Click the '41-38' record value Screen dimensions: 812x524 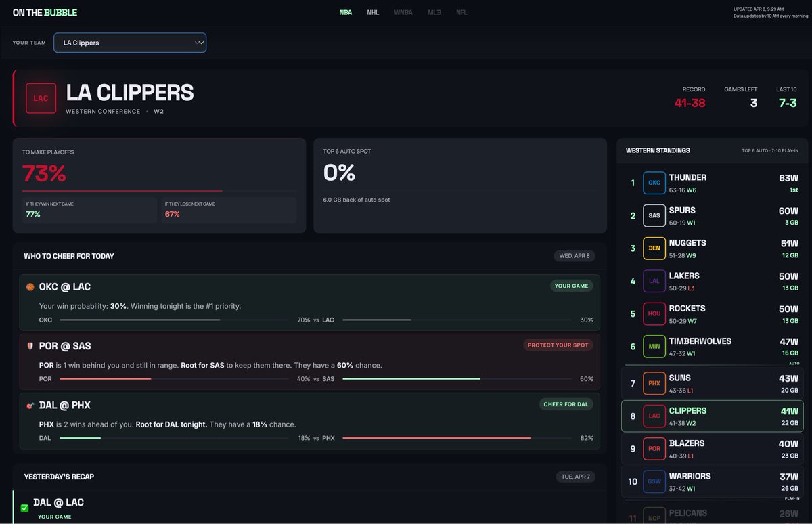point(690,103)
